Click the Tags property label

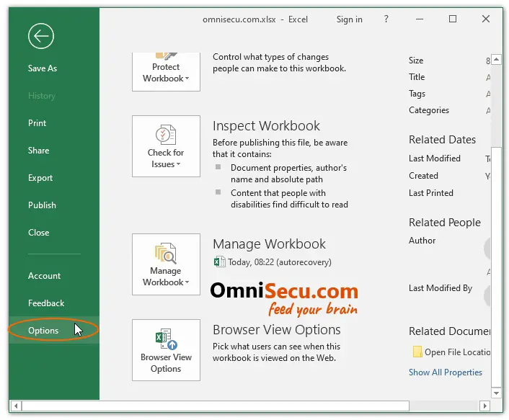tap(417, 94)
